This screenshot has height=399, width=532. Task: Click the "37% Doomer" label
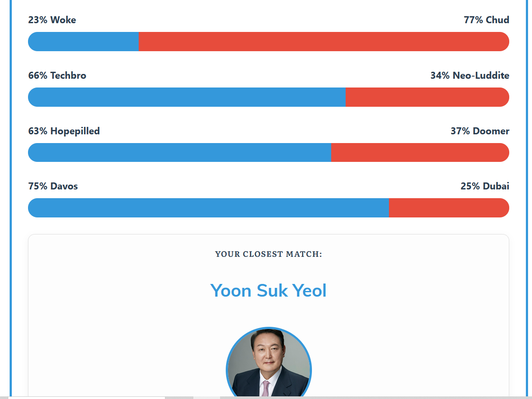(x=480, y=131)
